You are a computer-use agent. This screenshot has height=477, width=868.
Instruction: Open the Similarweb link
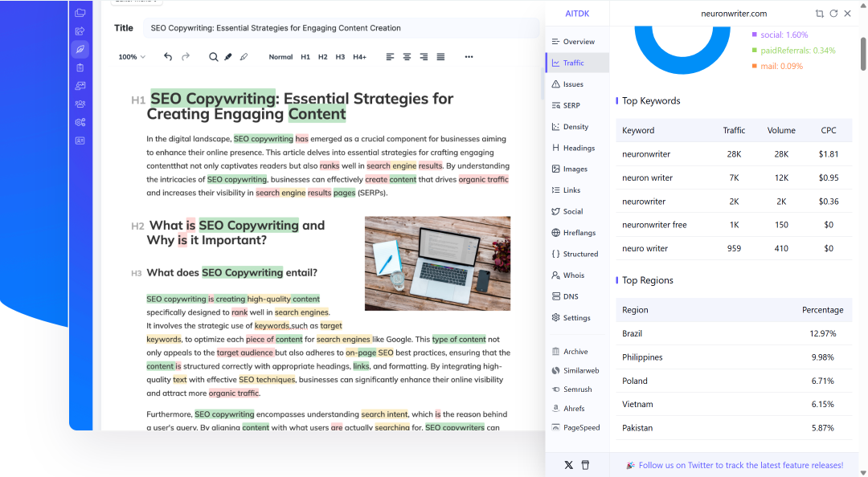577,370
